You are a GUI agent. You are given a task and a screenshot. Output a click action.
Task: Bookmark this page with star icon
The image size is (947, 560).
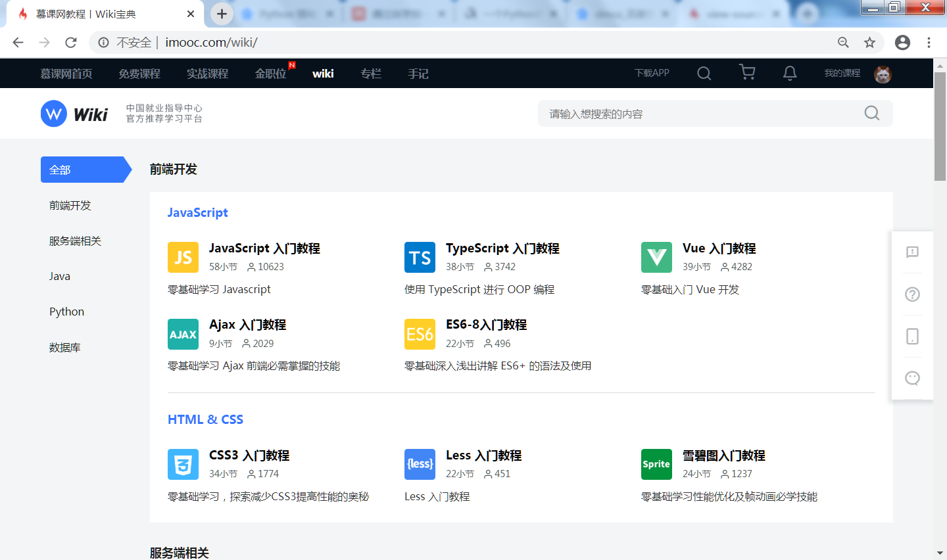tap(869, 42)
